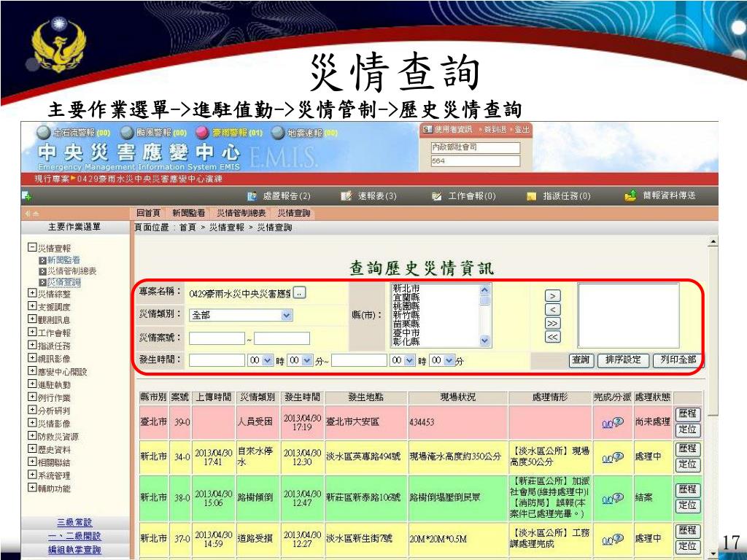Click the 列印全部 button
The height and width of the screenshot is (560, 747).
click(678, 360)
